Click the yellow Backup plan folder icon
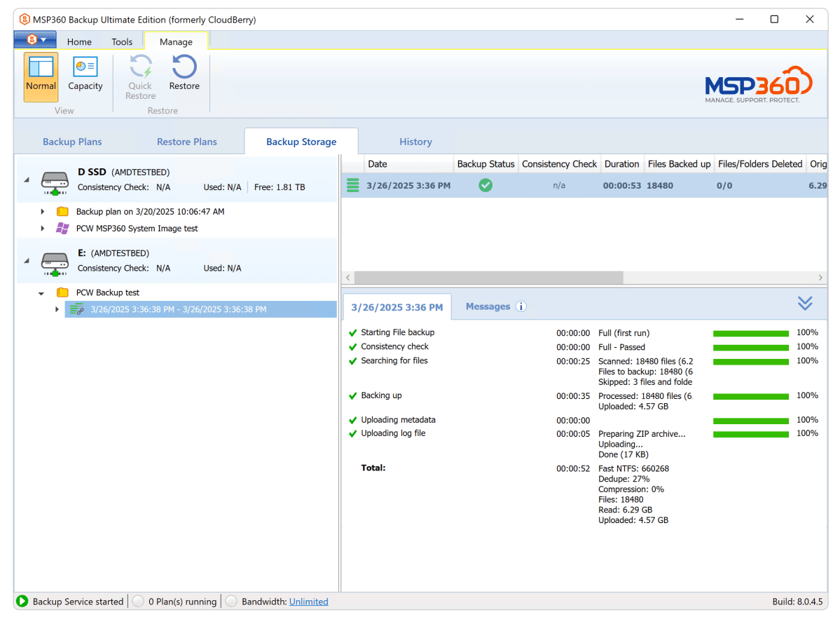Image resolution: width=840 pixels, height=617 pixels. click(62, 211)
